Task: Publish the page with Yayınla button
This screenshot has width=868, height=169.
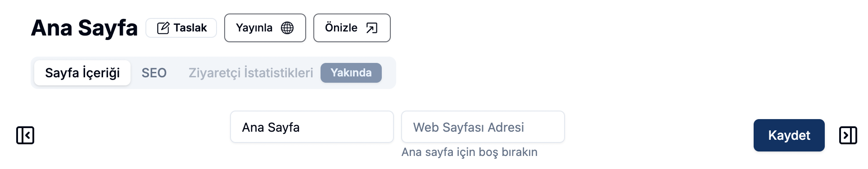Action: tap(265, 28)
